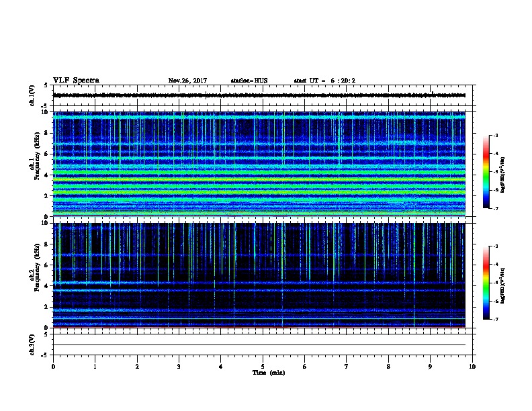Viewport: 532px width, 411px height.
Task: Select the "start UT = 6 :20: 2" text
Action: (x=324, y=81)
